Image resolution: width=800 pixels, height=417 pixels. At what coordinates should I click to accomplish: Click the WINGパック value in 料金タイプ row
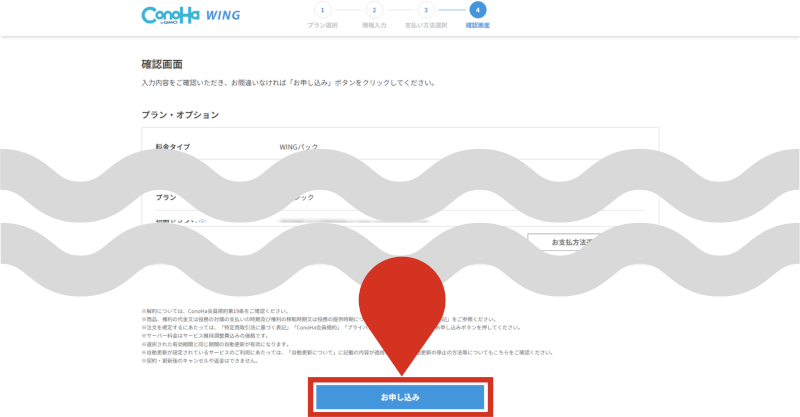coord(299,146)
